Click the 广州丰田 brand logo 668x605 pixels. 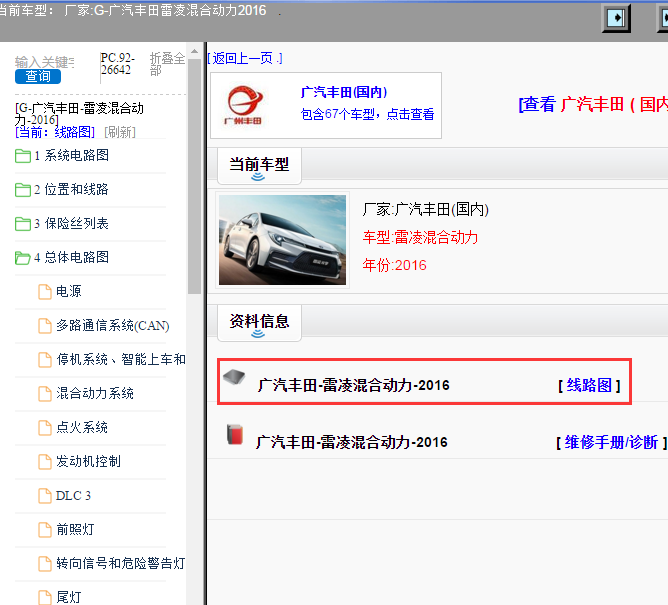click(243, 106)
